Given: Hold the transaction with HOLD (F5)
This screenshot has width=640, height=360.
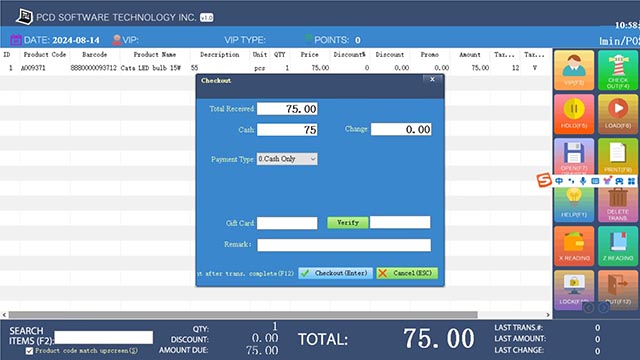Looking at the screenshot, I should [574, 114].
